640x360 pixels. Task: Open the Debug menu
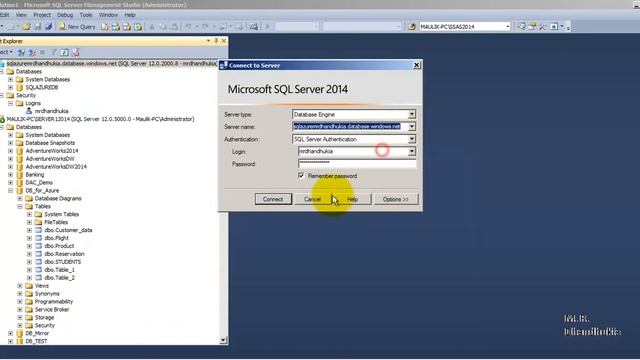65,15
